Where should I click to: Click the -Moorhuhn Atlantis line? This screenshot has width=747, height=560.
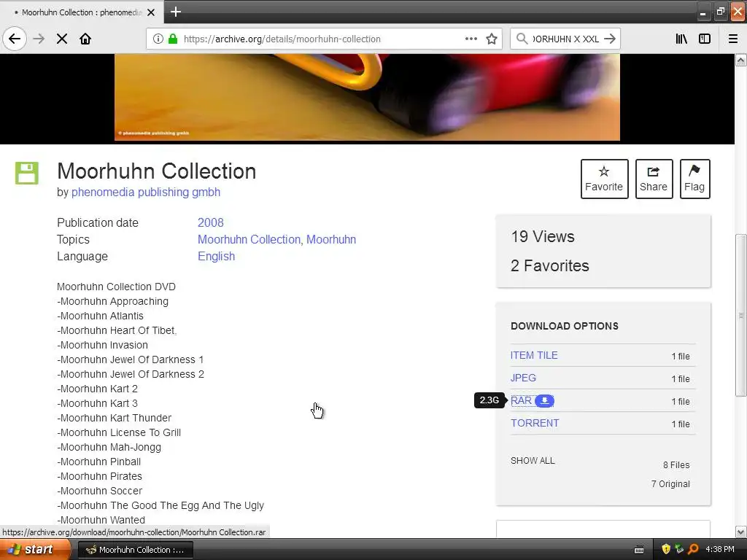tap(100, 316)
